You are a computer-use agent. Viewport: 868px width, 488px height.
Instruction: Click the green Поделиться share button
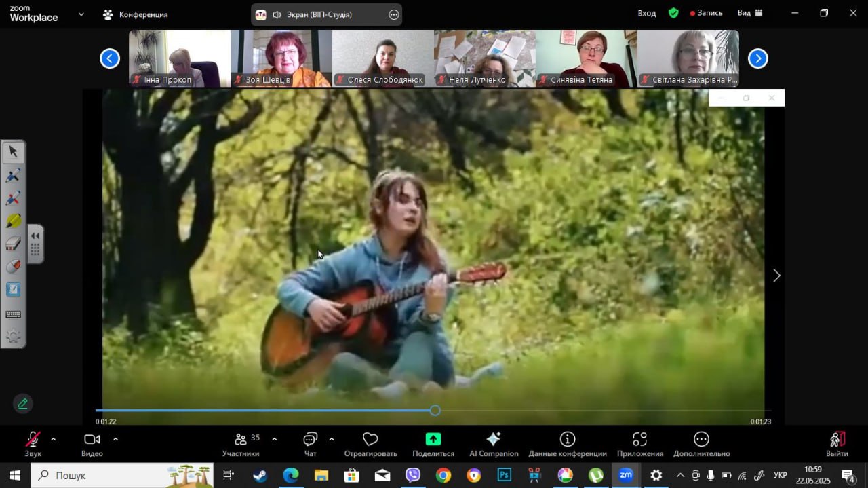(x=433, y=445)
